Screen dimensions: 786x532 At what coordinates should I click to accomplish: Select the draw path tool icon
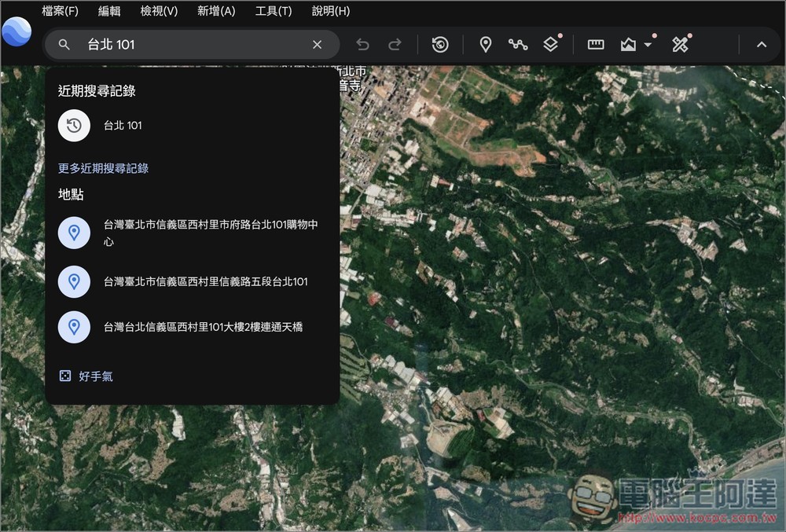point(518,45)
